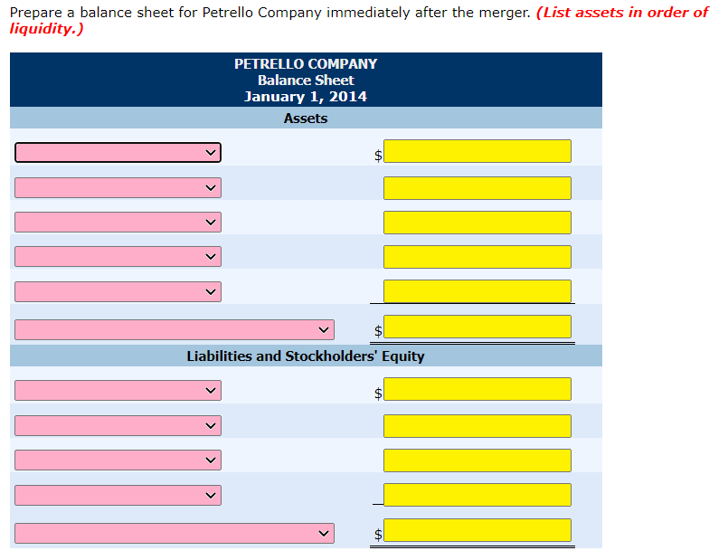Open the first asset account dropdown
The image size is (728, 560).
point(118,152)
